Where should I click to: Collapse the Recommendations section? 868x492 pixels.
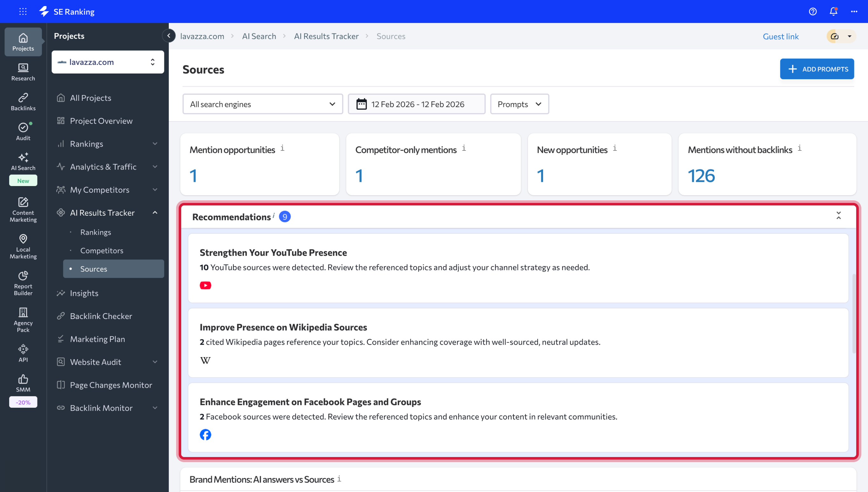pos(838,216)
